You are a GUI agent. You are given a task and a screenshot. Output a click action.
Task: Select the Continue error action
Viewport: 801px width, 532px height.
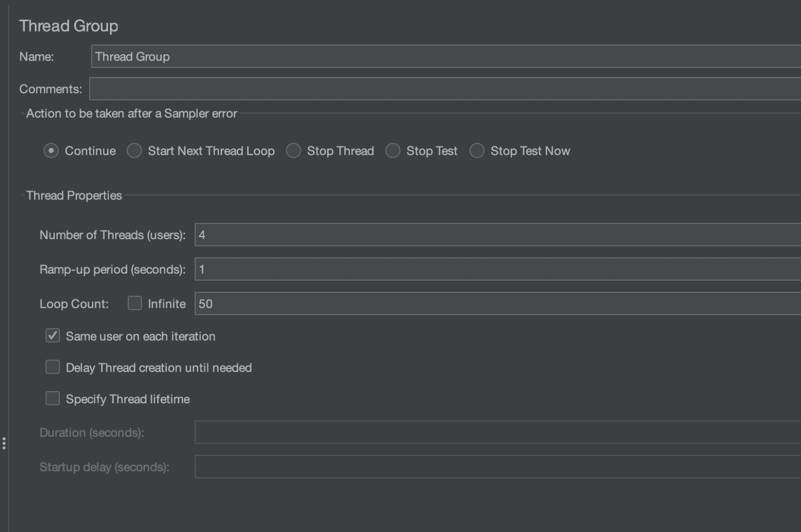51,151
